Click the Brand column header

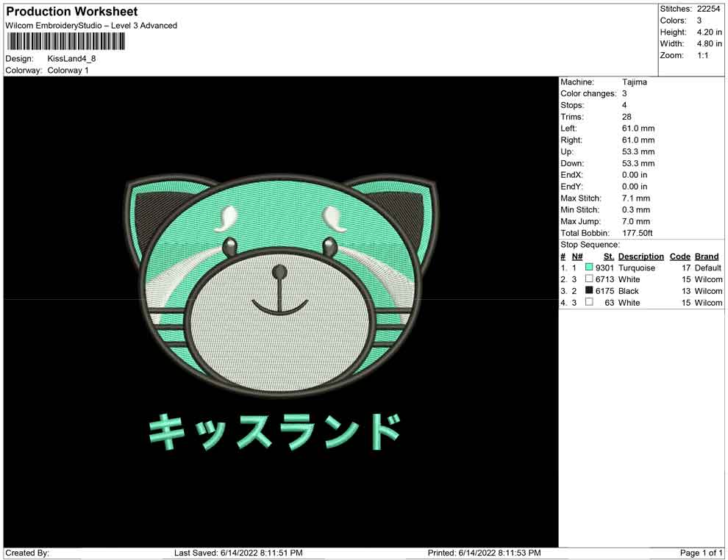coord(707,256)
